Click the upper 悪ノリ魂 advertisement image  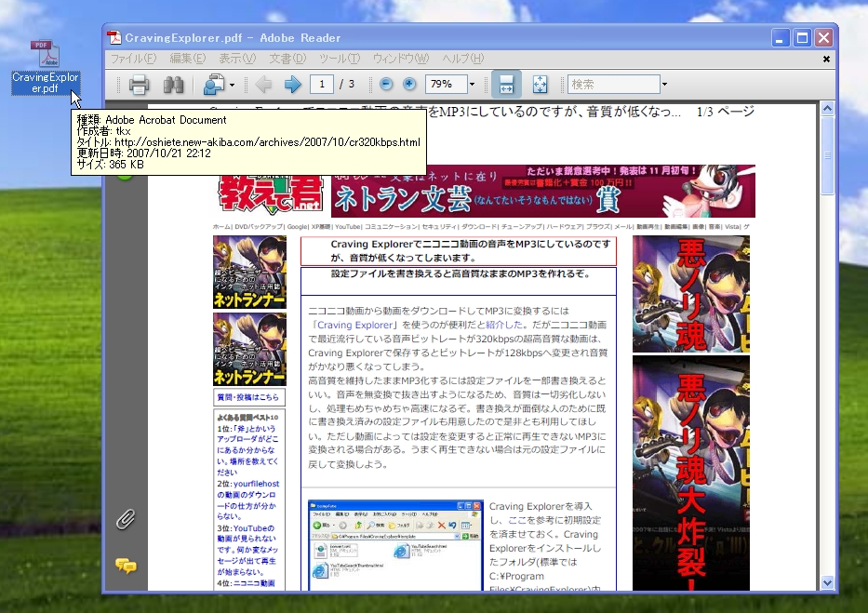691,294
